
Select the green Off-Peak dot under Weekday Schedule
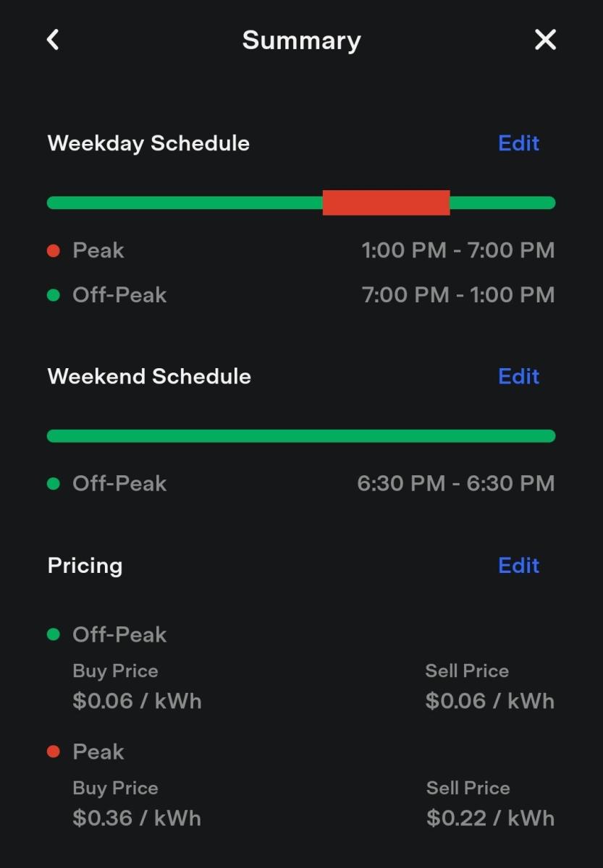[x=53, y=295]
